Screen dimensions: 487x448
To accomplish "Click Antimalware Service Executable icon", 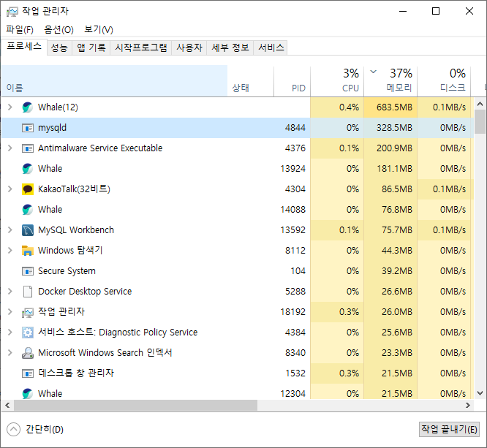I will [x=27, y=148].
